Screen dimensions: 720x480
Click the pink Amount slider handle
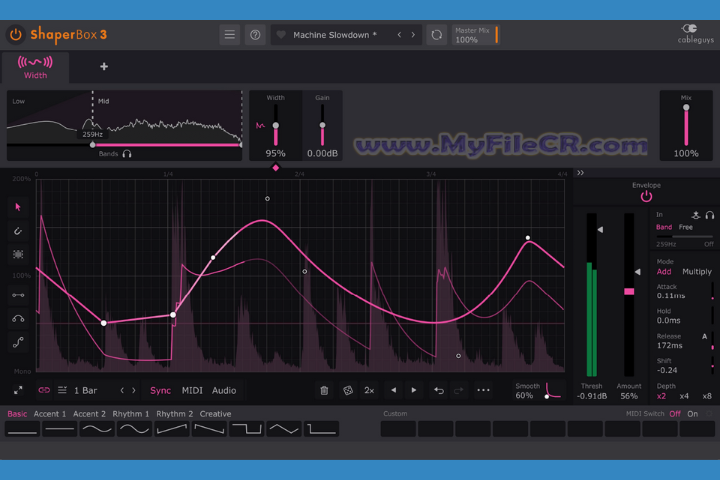pyautogui.click(x=629, y=291)
